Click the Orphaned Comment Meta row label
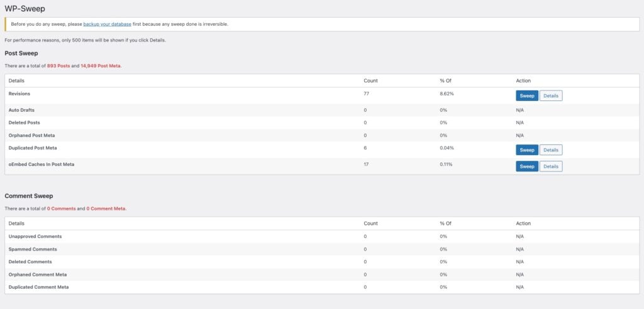Viewport: 644px width, 309px height. pos(38,274)
